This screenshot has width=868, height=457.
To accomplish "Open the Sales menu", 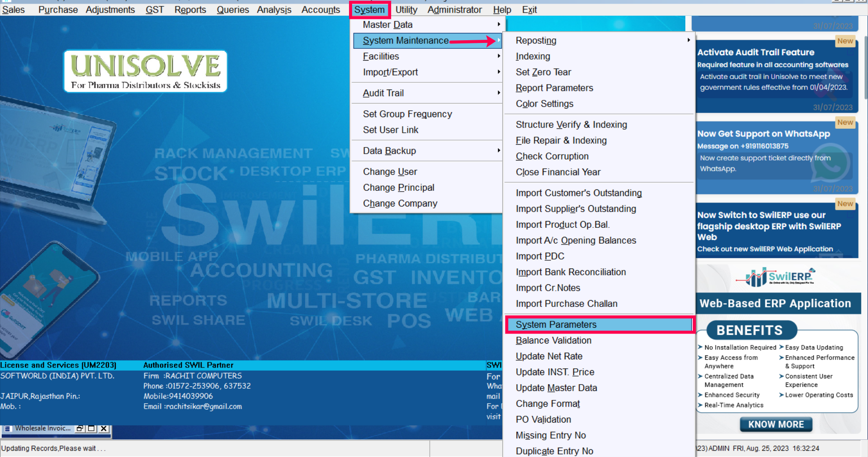I will tap(13, 9).
